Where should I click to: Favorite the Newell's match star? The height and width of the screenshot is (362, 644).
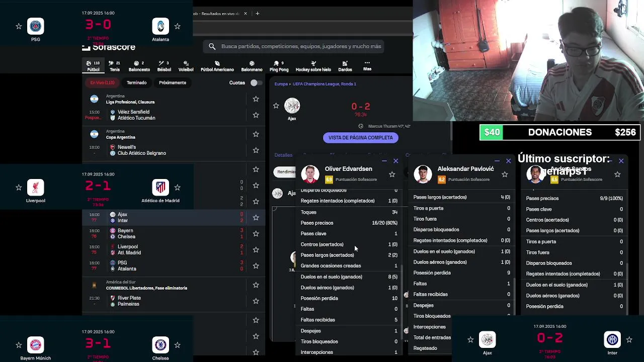coord(256,150)
